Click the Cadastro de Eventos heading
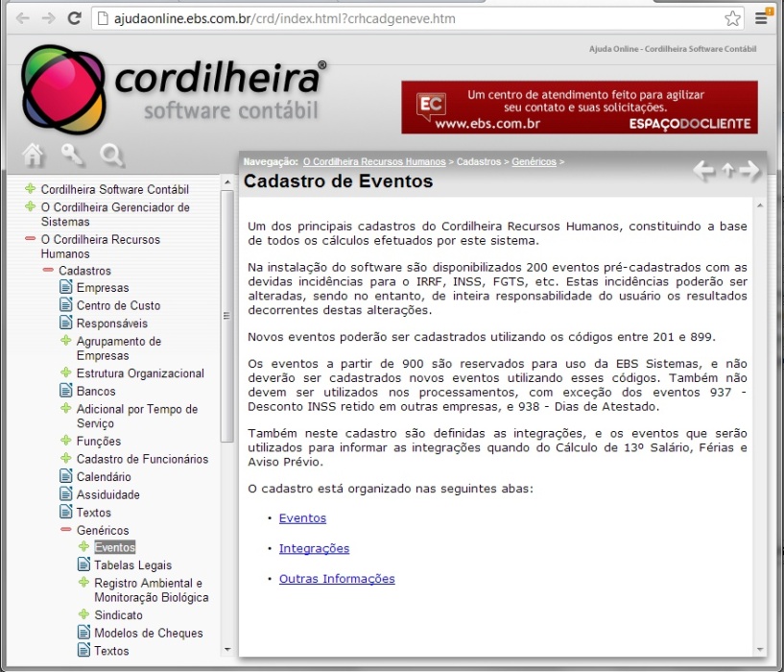Screen dimensions: 784x672 click(338, 180)
